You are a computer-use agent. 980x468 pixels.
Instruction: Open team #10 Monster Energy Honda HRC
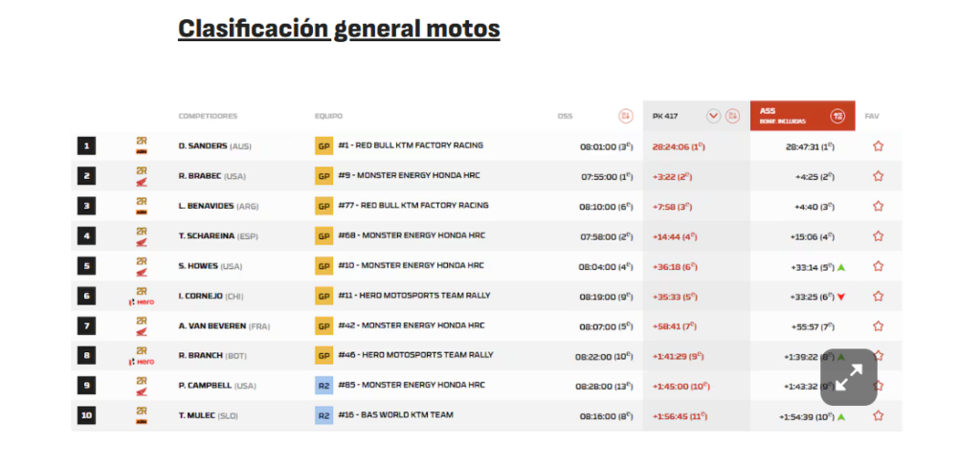point(411,265)
